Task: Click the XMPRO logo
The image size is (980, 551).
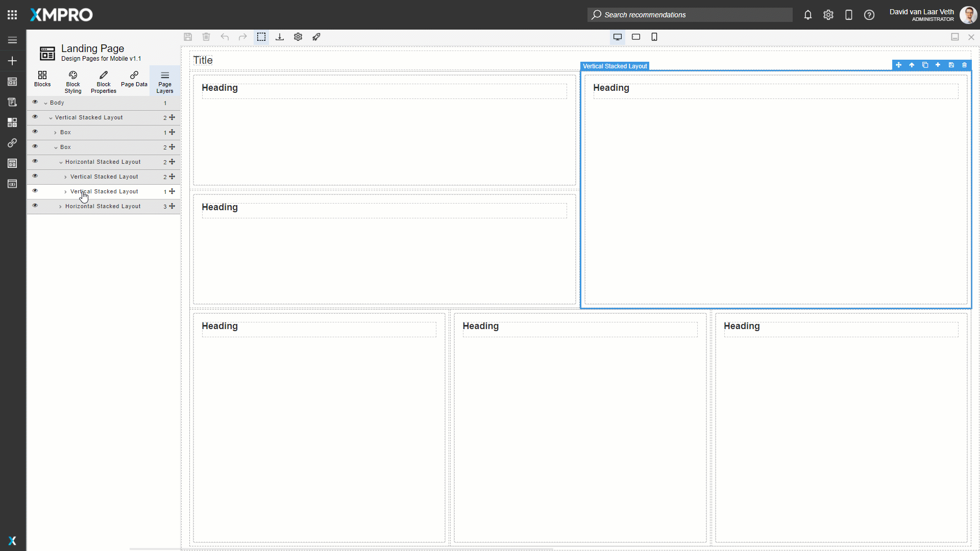Action: click(61, 15)
